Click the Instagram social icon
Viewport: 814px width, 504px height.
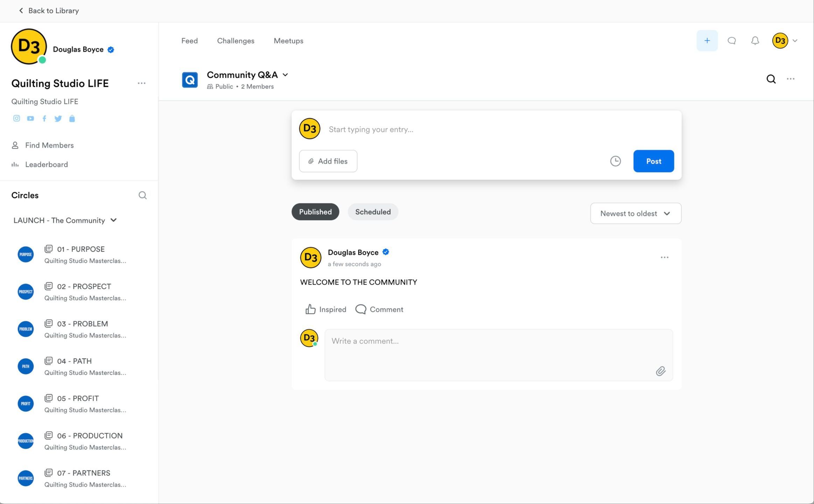click(16, 118)
